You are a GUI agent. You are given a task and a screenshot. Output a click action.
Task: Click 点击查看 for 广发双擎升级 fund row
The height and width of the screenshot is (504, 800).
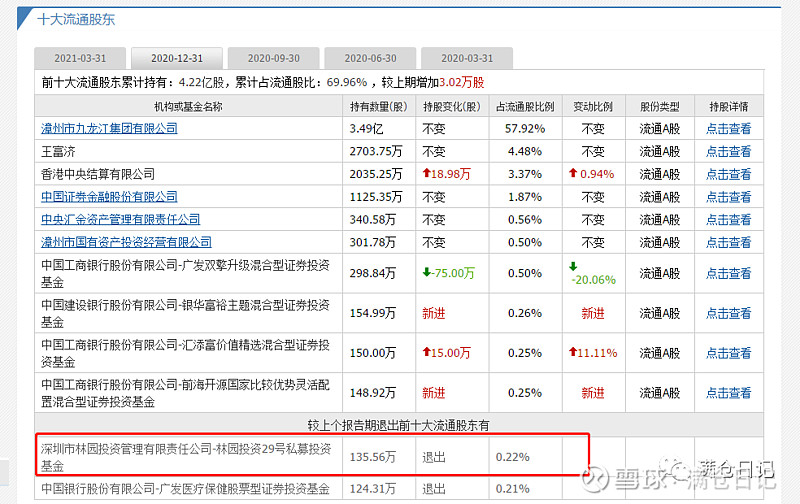tap(729, 273)
